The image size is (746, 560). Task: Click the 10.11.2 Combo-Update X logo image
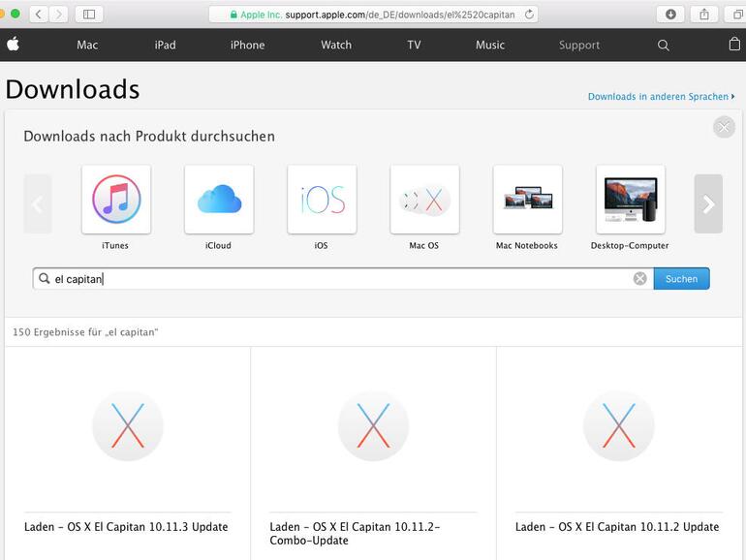(373, 425)
